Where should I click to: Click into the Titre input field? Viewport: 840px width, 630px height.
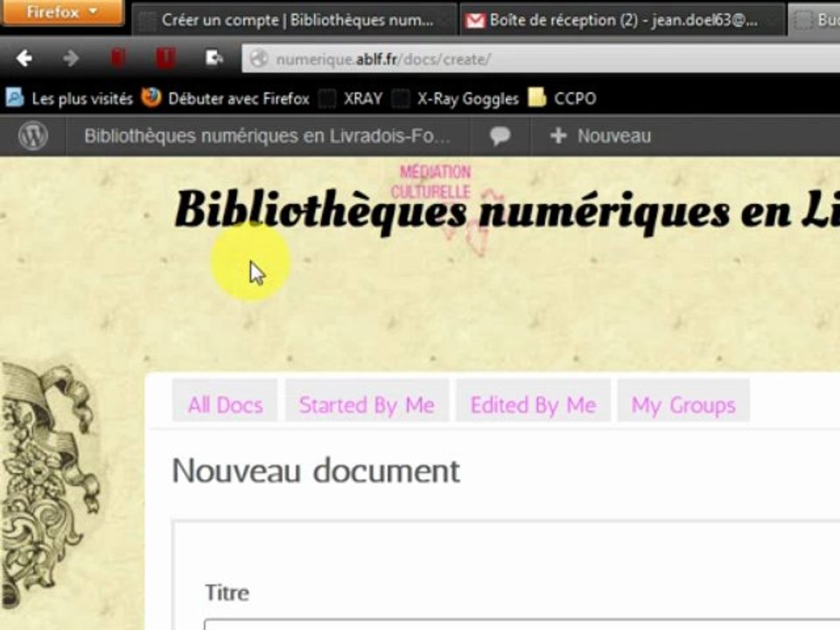(521, 625)
